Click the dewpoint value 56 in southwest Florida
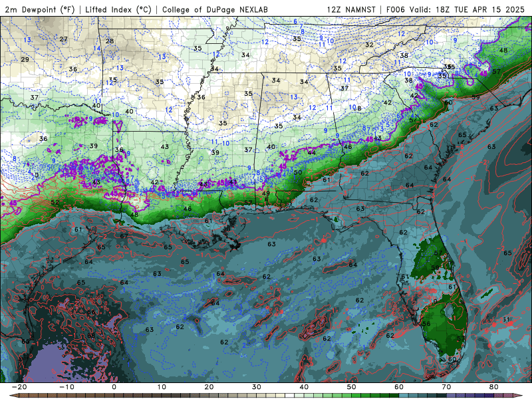The height and width of the screenshot is (399, 532). 426,324
